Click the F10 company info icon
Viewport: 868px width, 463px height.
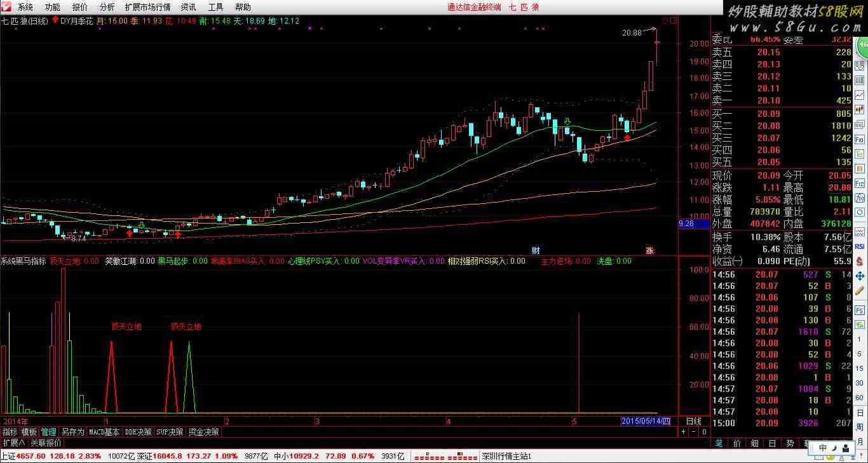coord(860,139)
